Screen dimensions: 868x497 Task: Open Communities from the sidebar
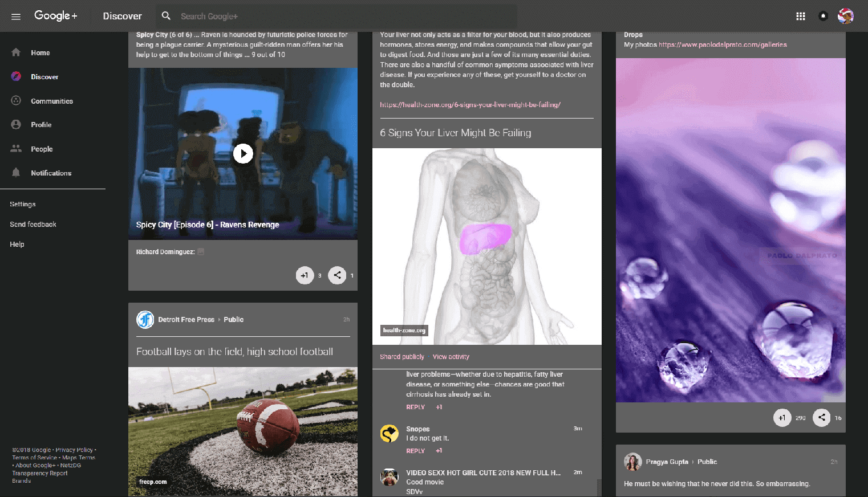(52, 101)
